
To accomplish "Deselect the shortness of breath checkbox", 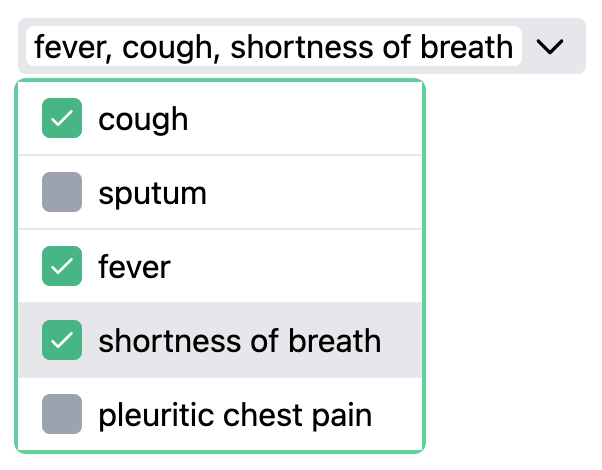I will (62, 341).
